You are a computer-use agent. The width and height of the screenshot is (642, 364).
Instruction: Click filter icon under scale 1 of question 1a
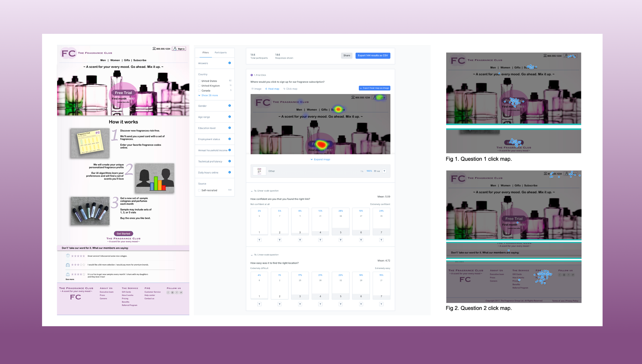pos(259,240)
